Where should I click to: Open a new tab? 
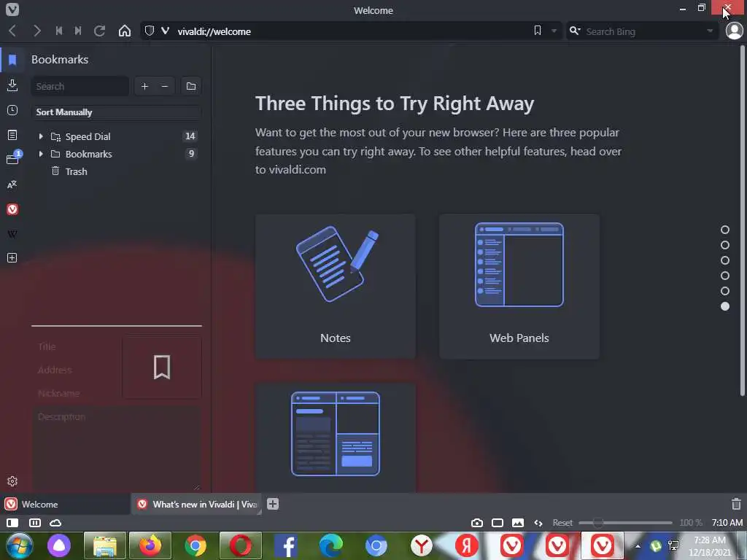[x=273, y=504]
